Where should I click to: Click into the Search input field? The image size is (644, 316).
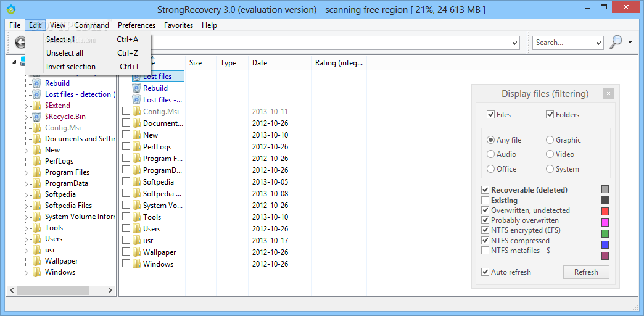point(563,43)
